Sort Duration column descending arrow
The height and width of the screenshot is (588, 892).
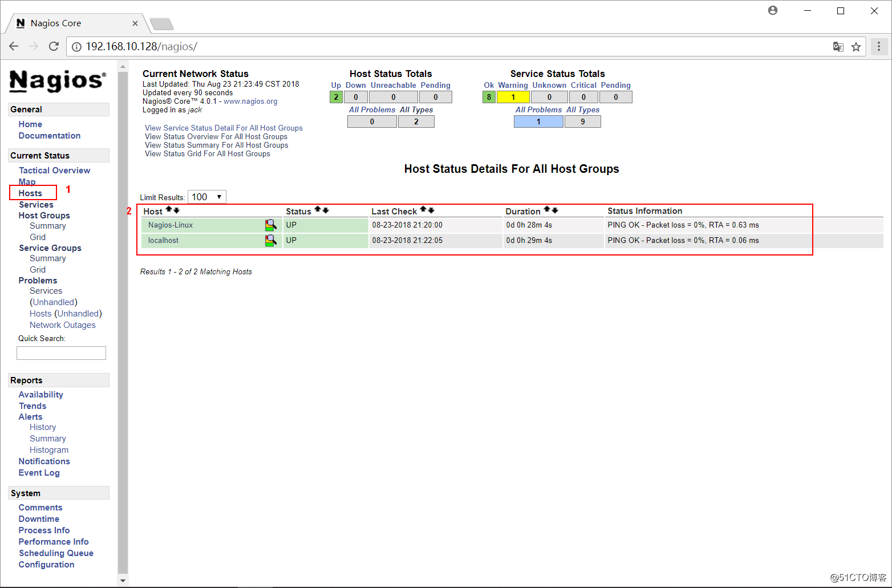pos(555,210)
